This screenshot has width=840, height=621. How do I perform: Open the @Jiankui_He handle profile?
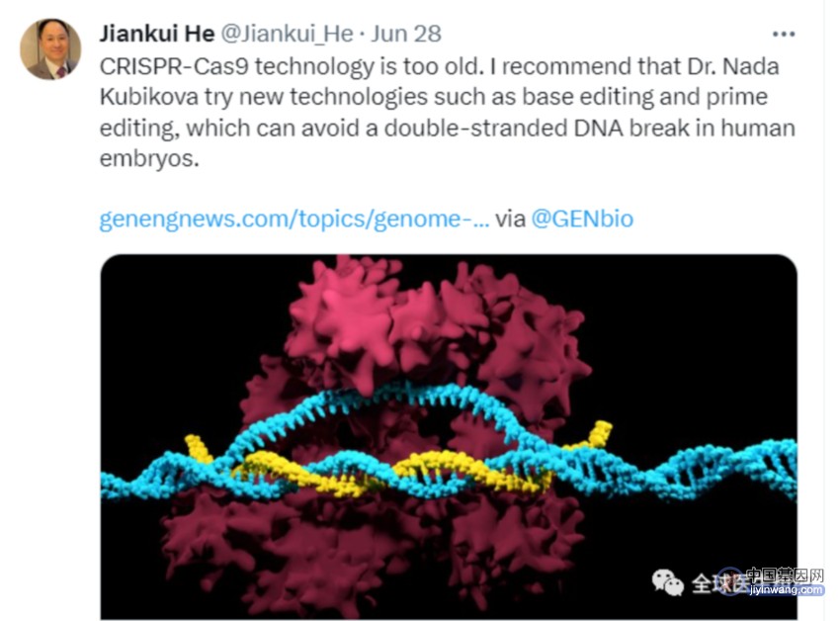(x=287, y=34)
